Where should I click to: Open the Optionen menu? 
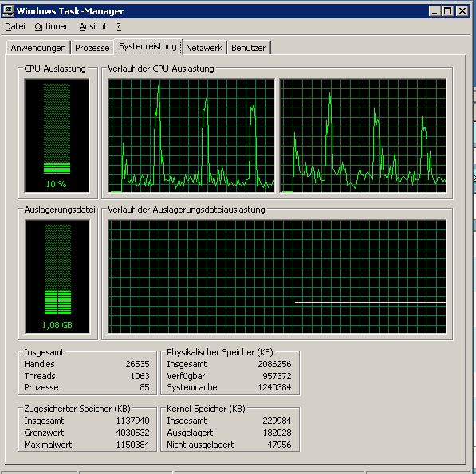tap(52, 26)
